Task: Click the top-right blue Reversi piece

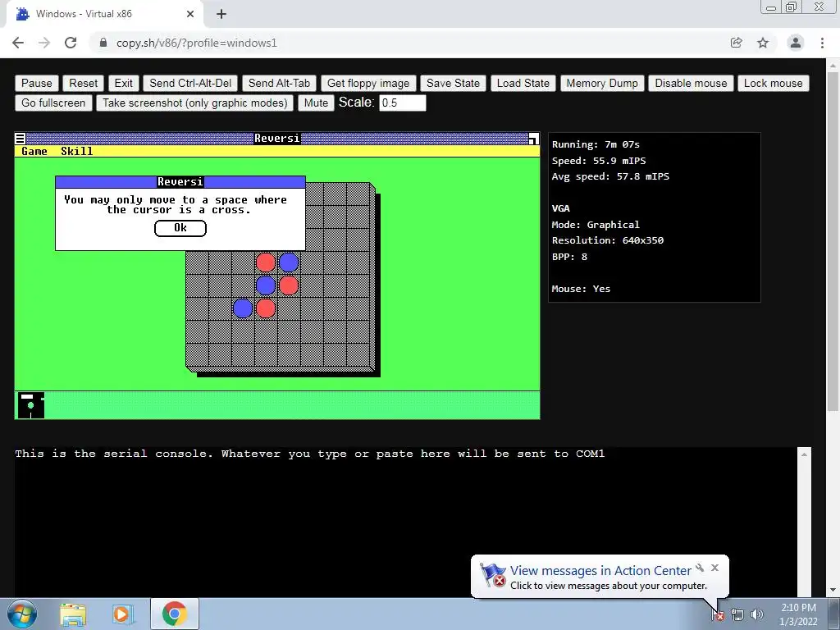Action: click(289, 262)
